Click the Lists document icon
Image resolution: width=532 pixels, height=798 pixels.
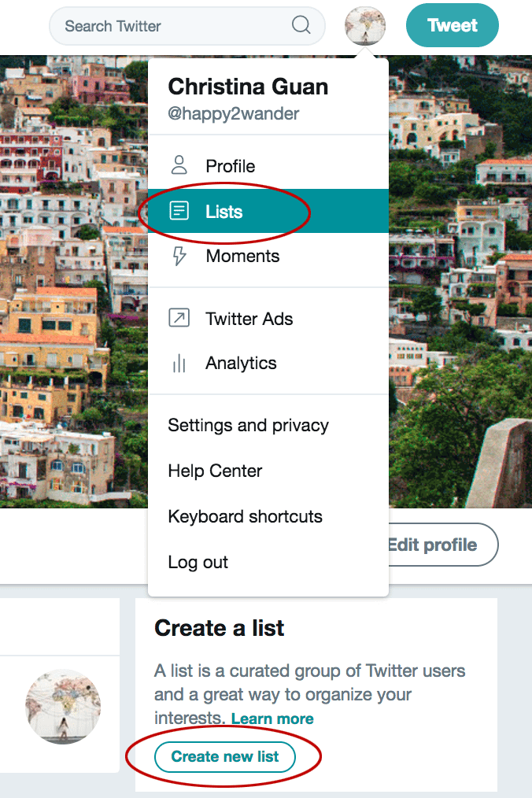click(x=179, y=211)
